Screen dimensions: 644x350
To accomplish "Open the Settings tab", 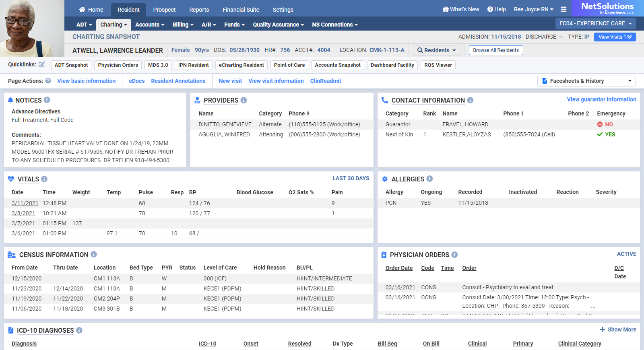I will tap(283, 10).
